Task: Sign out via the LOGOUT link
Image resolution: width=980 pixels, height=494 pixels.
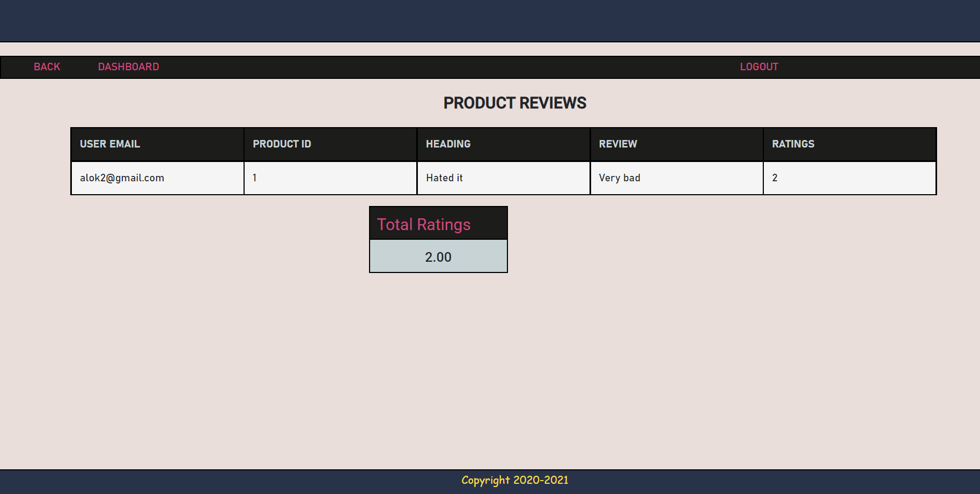Action: tap(759, 67)
